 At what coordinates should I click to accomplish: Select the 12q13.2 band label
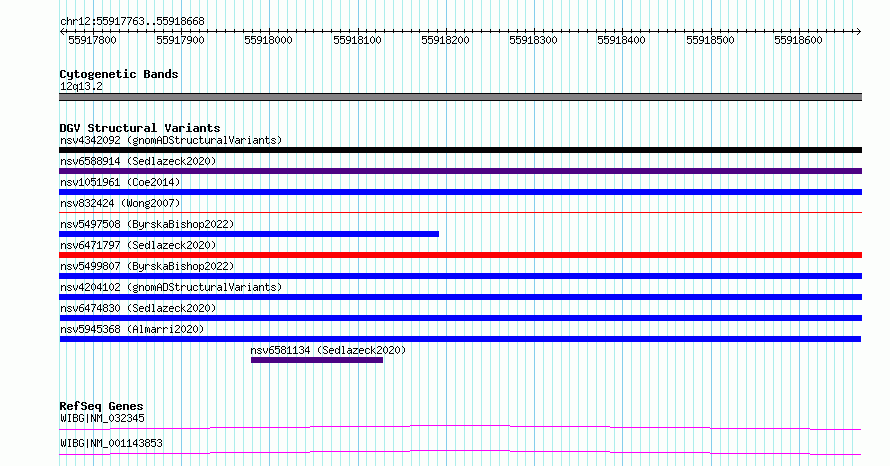(x=82, y=86)
